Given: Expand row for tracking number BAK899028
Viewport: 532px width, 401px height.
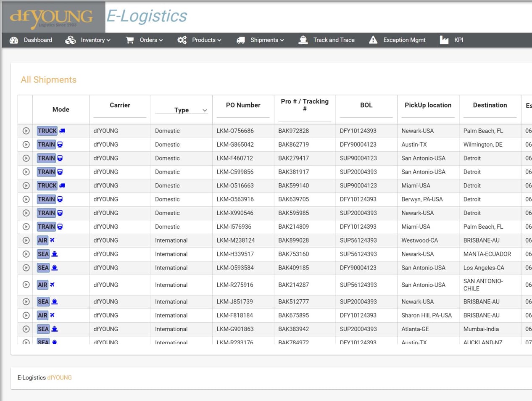Looking at the screenshot, I should (26, 240).
